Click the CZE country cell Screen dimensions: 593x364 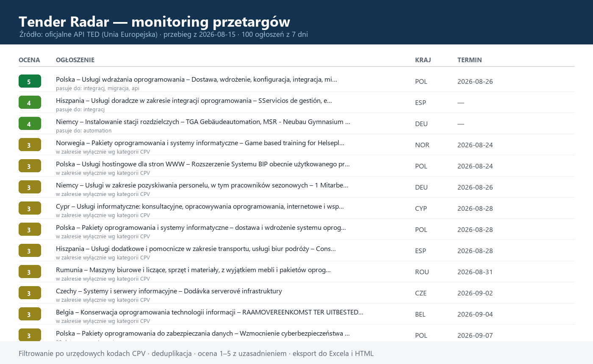click(x=421, y=293)
